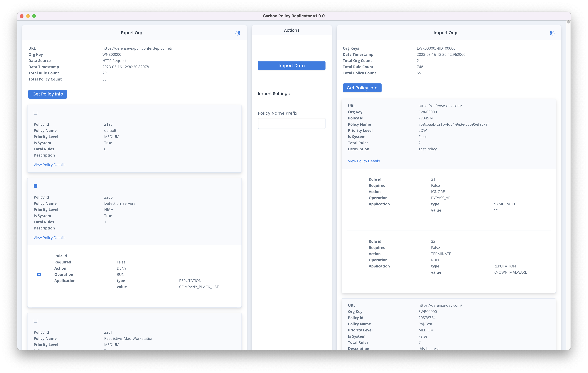The height and width of the screenshot is (373, 588).
Task: Select Total Rule Count value 291
Action: (105, 73)
